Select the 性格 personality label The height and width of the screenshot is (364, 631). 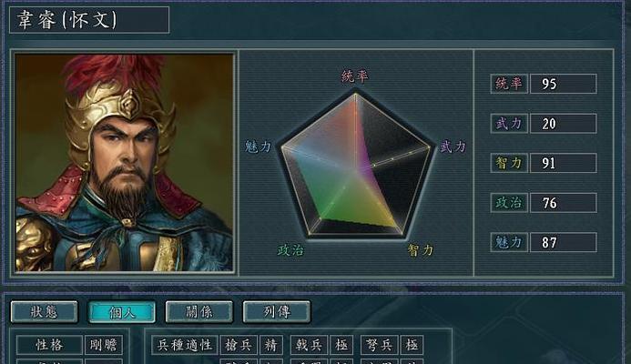[49, 345]
